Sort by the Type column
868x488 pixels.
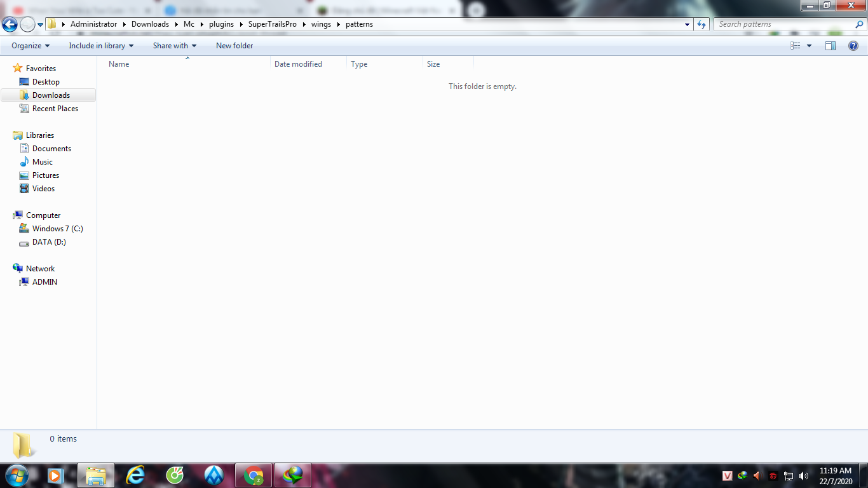click(x=384, y=64)
